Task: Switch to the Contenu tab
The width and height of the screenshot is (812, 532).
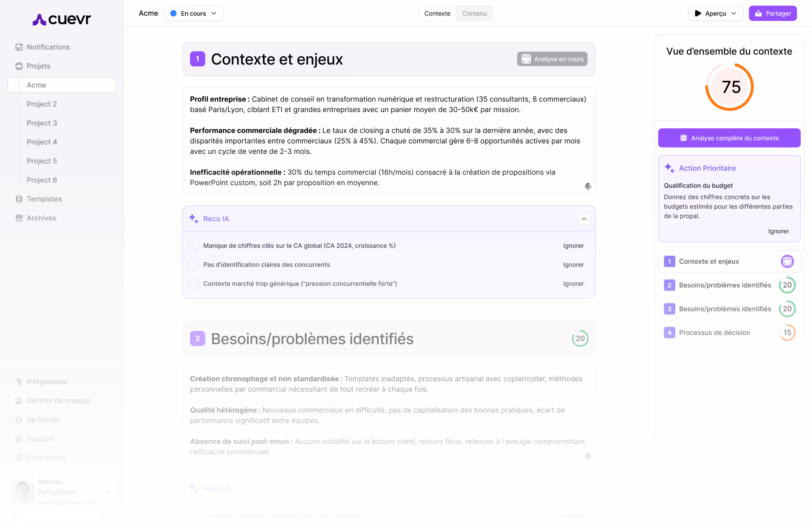Action: click(x=474, y=13)
